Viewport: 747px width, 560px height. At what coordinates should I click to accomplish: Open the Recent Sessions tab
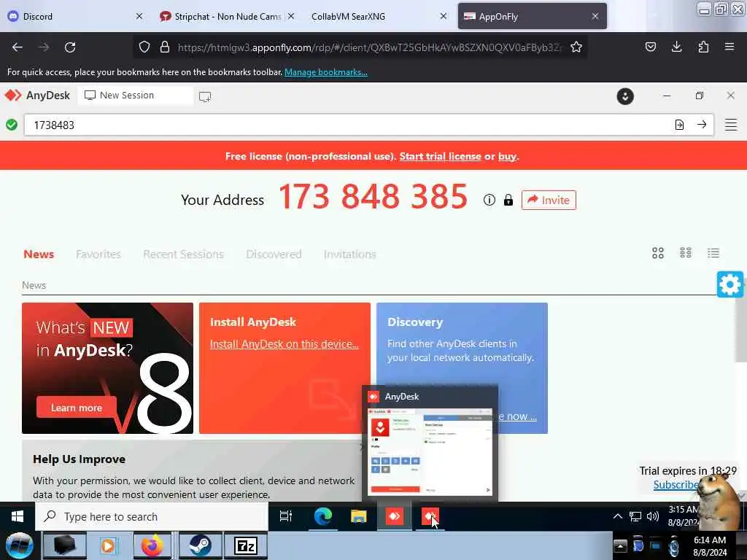[x=183, y=254]
